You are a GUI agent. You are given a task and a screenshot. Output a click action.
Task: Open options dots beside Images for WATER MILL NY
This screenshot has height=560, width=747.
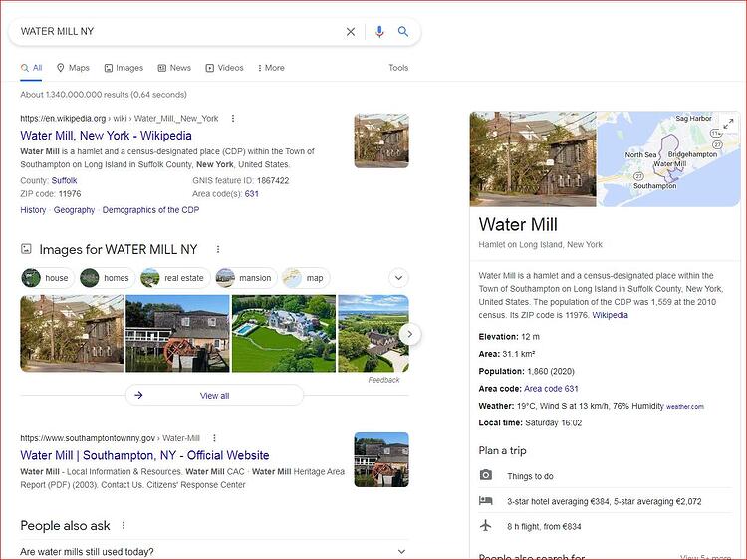218,249
